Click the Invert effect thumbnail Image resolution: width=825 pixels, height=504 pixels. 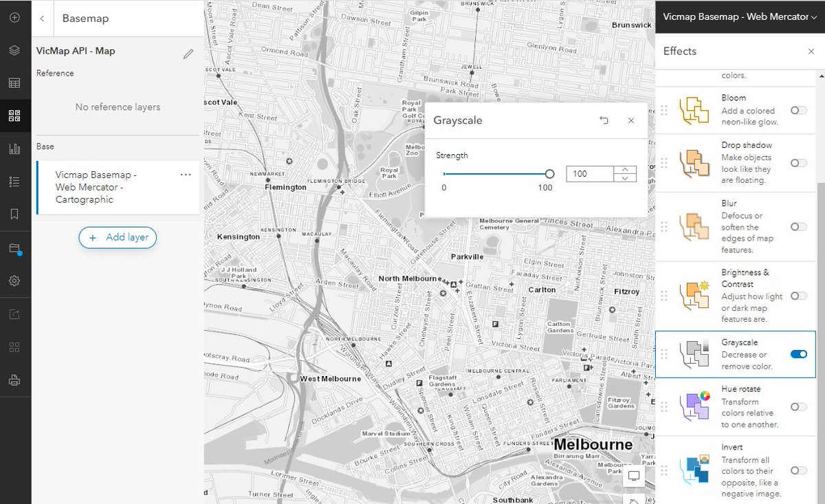click(694, 470)
